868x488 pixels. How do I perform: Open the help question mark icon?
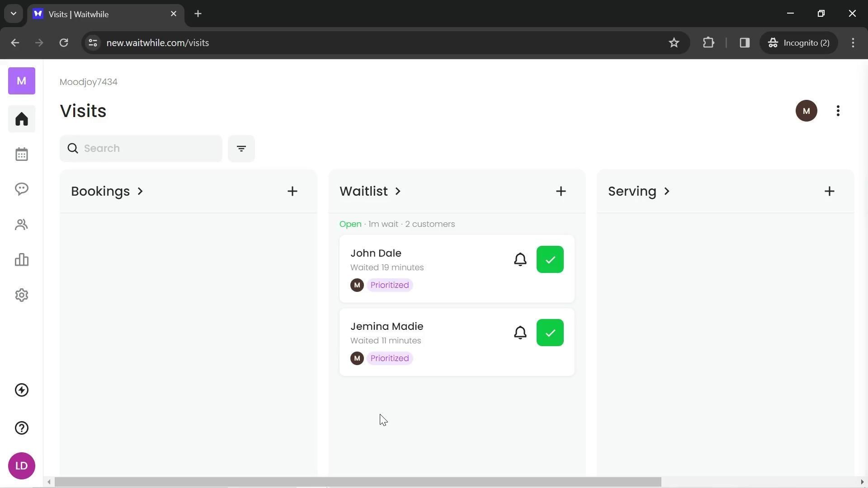click(21, 428)
